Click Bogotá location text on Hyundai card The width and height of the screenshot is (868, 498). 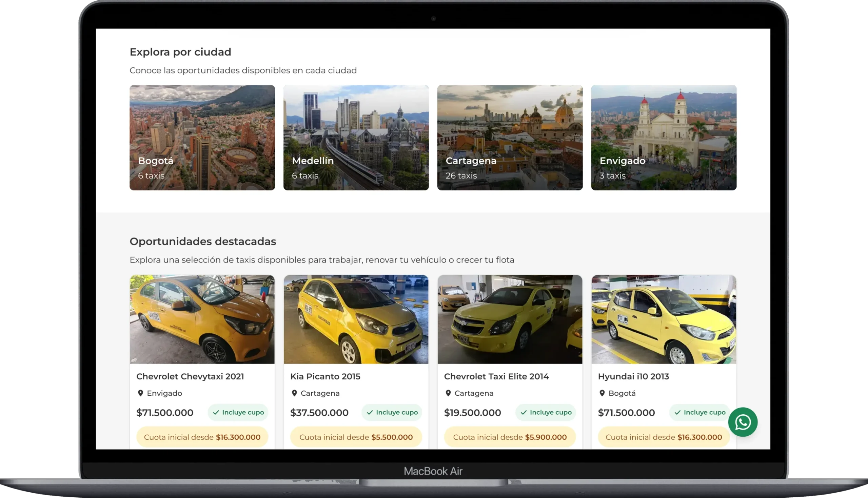tap(622, 393)
